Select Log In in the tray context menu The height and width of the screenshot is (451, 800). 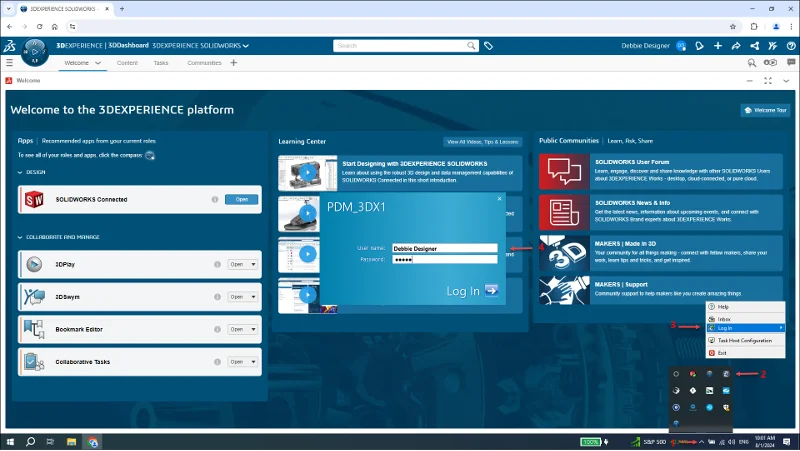(x=745, y=328)
